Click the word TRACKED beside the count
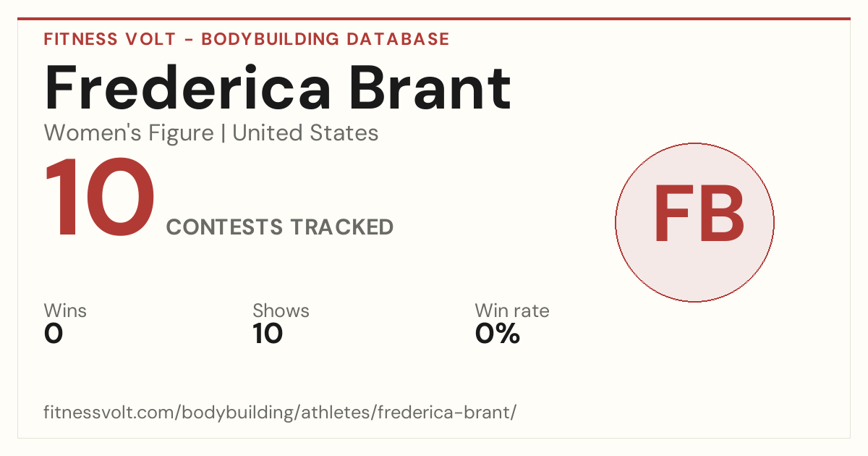 [x=342, y=227]
